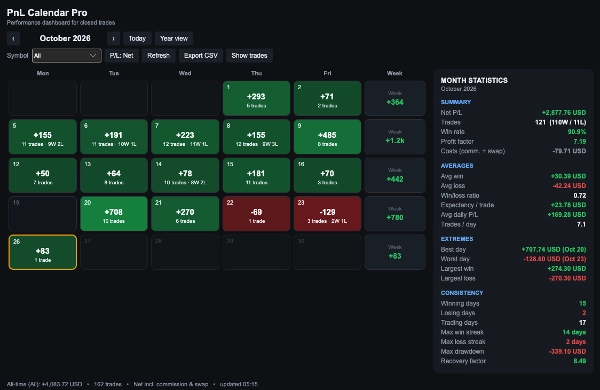Open best day October 20 +708
The height and width of the screenshot is (390, 600).
(x=114, y=214)
